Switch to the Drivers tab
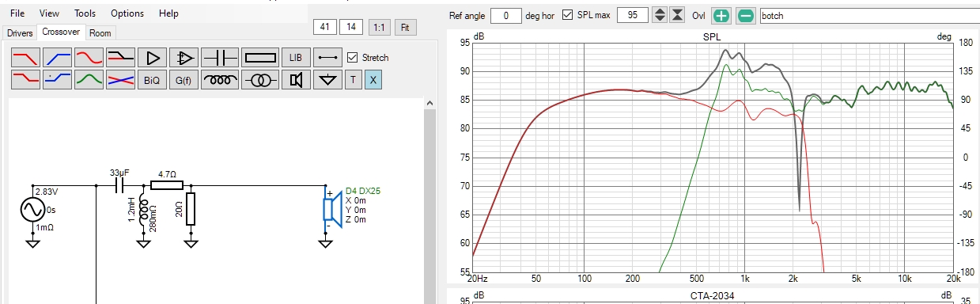This screenshot has height=304, width=980. [20, 33]
